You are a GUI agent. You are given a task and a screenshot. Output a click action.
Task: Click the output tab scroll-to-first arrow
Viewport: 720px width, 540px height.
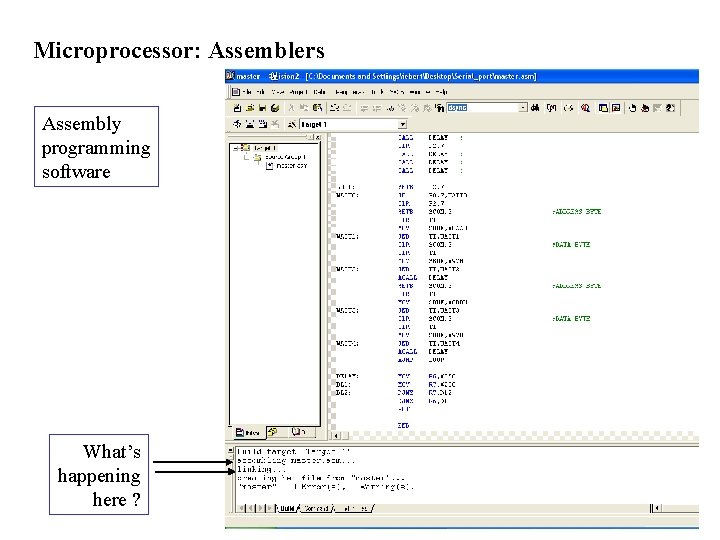pos(242,508)
